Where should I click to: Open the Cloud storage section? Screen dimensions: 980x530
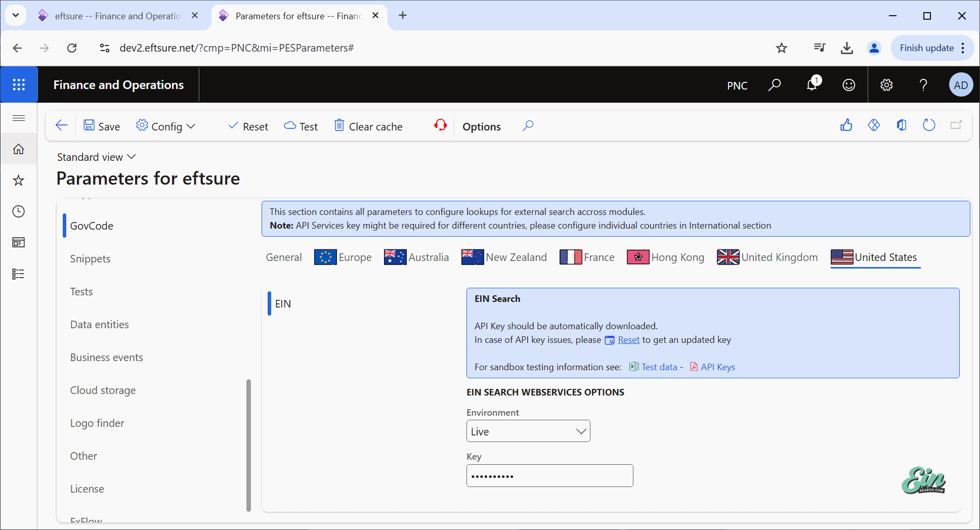pos(103,390)
